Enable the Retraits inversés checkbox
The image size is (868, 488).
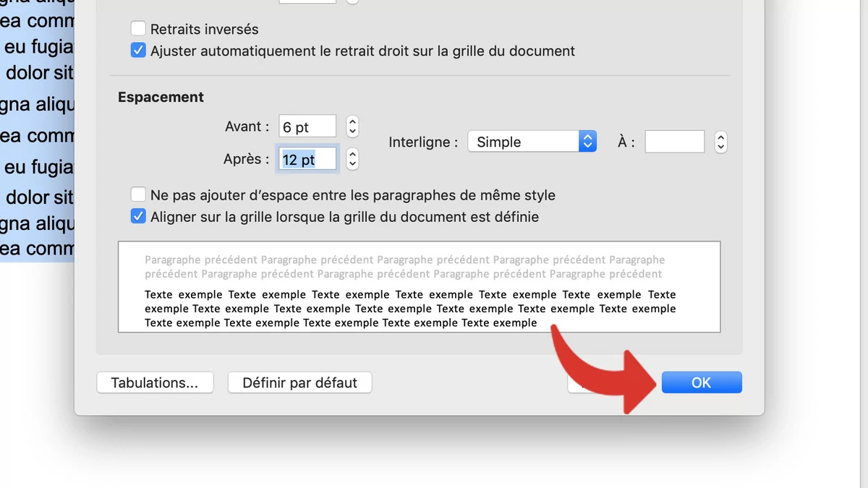[138, 29]
